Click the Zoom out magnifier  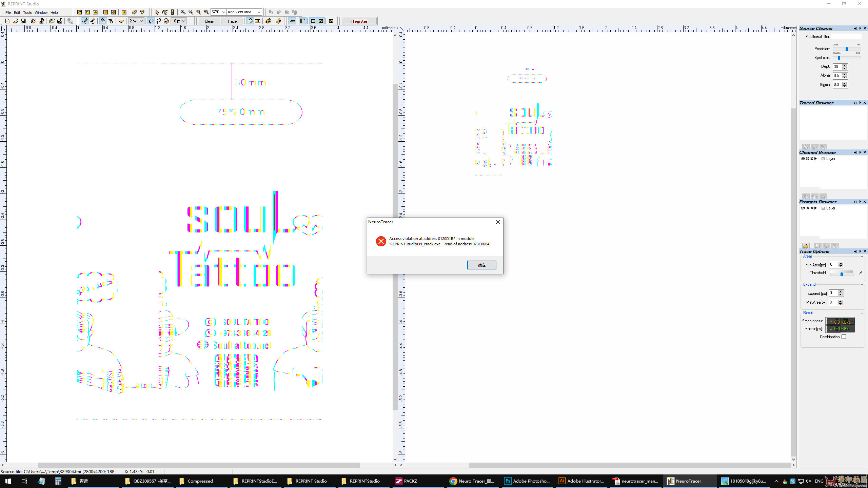point(191,12)
